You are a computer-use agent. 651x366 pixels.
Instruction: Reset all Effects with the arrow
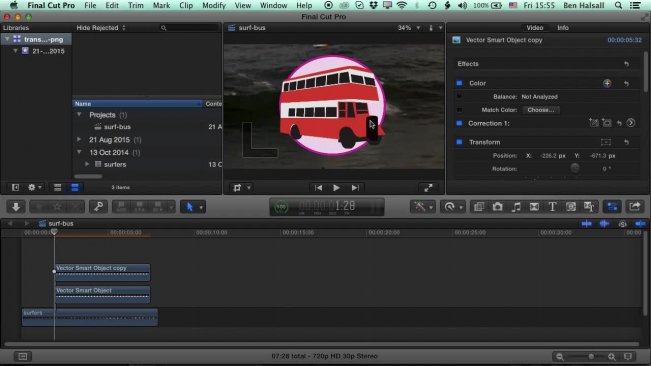(x=627, y=64)
